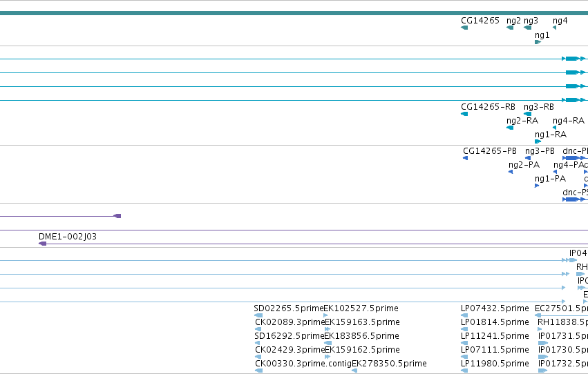Click the unlabeled purple feature arrow end
Screen dimensions: 588x374
(x=117, y=216)
